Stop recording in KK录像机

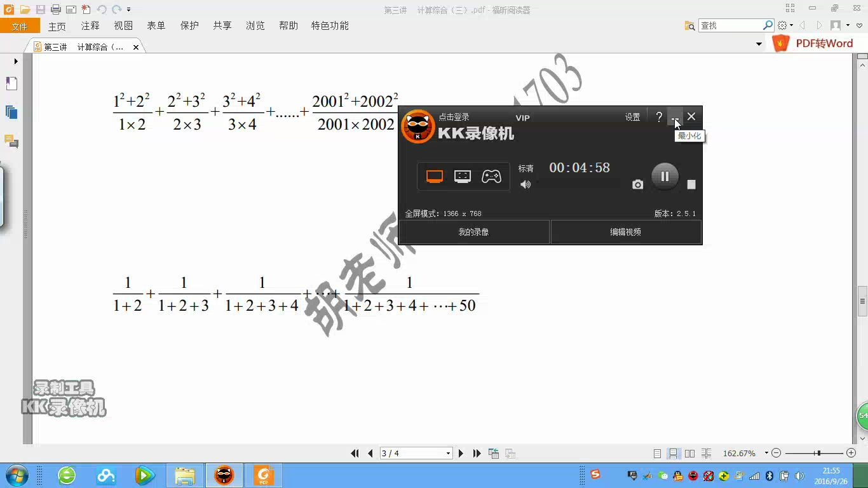(x=691, y=184)
